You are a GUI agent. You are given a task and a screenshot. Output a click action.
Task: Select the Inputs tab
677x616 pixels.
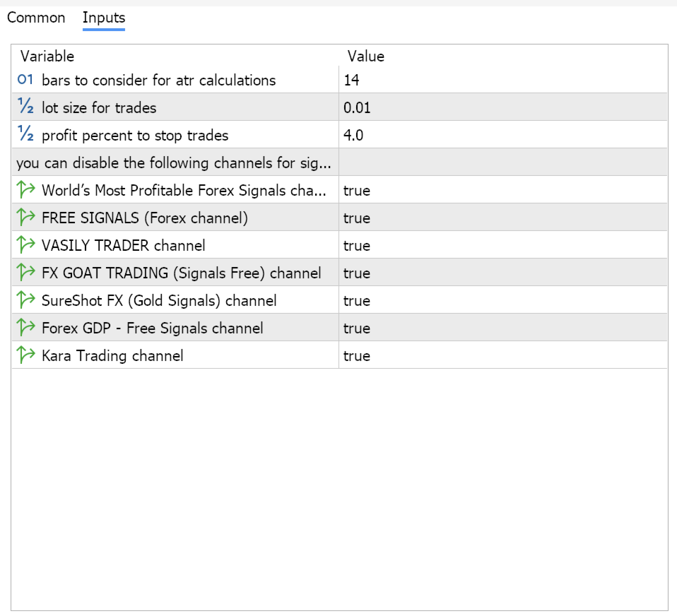coord(104,18)
